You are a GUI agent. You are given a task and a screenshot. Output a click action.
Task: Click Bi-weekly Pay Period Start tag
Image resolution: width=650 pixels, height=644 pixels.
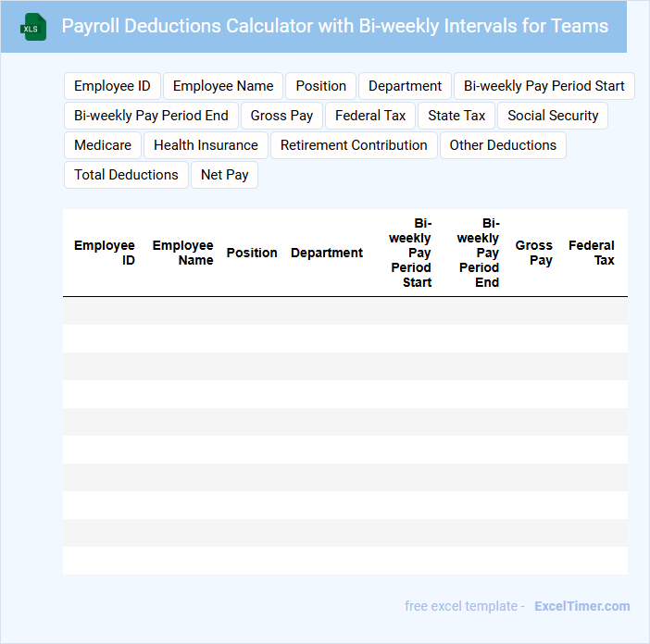pyautogui.click(x=544, y=86)
